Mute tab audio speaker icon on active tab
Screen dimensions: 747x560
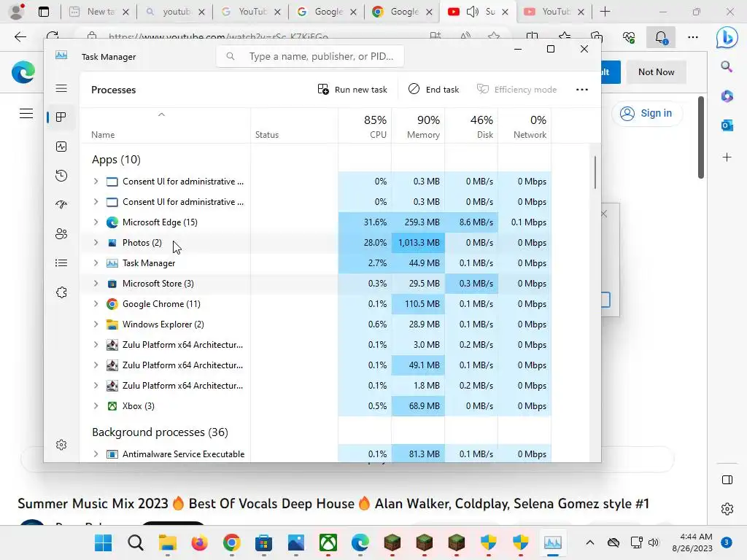472,12
